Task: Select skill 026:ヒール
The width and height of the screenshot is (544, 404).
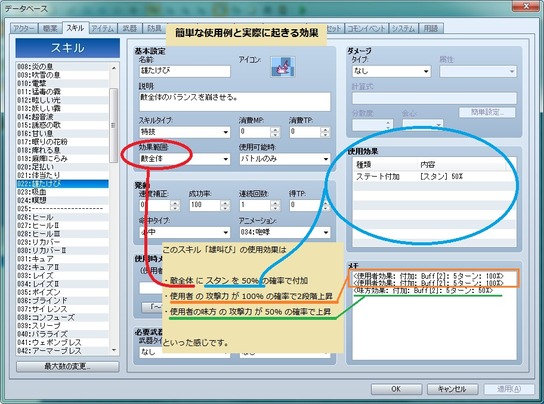Action: tap(62, 217)
